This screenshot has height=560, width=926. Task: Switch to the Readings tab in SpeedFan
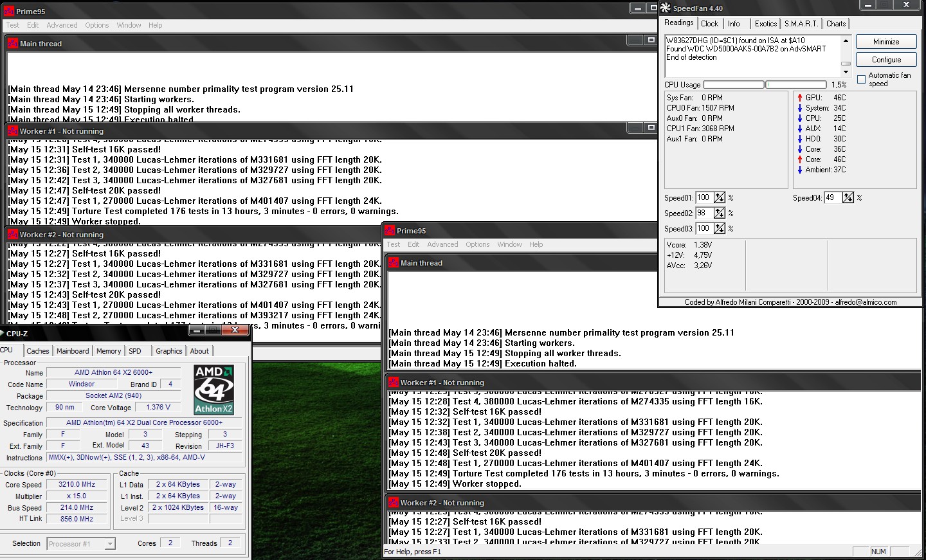[x=679, y=23]
